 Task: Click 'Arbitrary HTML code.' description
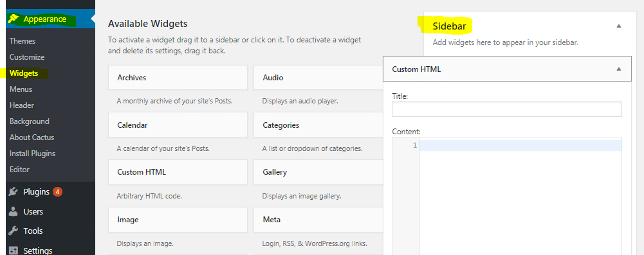point(149,196)
